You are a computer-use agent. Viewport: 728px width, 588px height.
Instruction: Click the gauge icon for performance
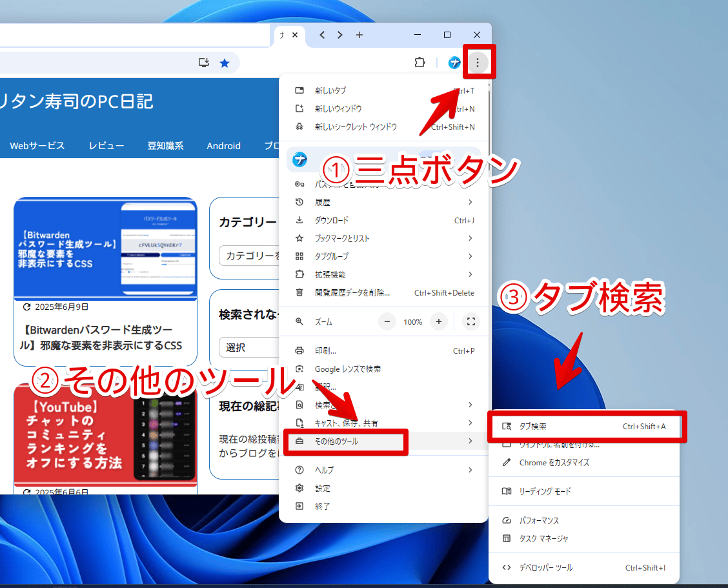[x=507, y=521]
